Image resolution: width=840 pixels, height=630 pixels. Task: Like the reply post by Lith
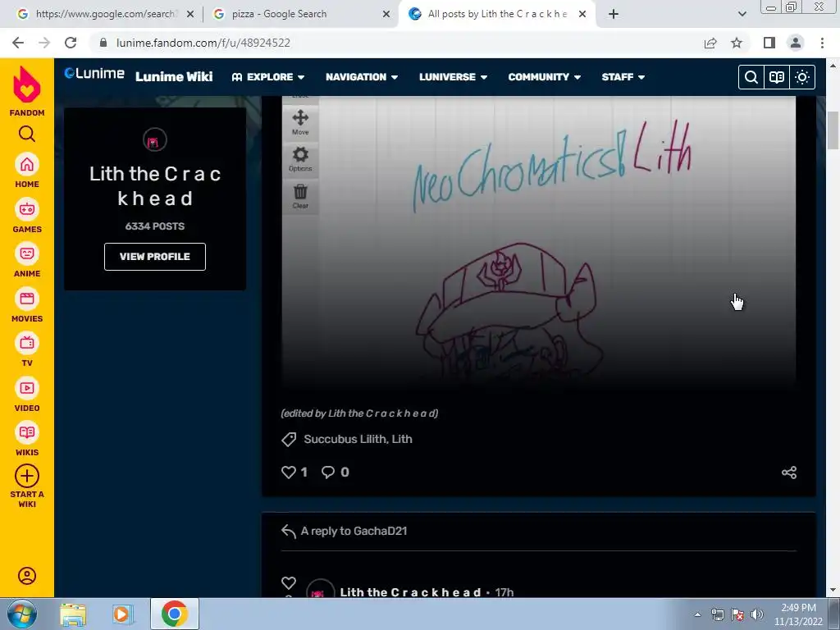coord(289,582)
